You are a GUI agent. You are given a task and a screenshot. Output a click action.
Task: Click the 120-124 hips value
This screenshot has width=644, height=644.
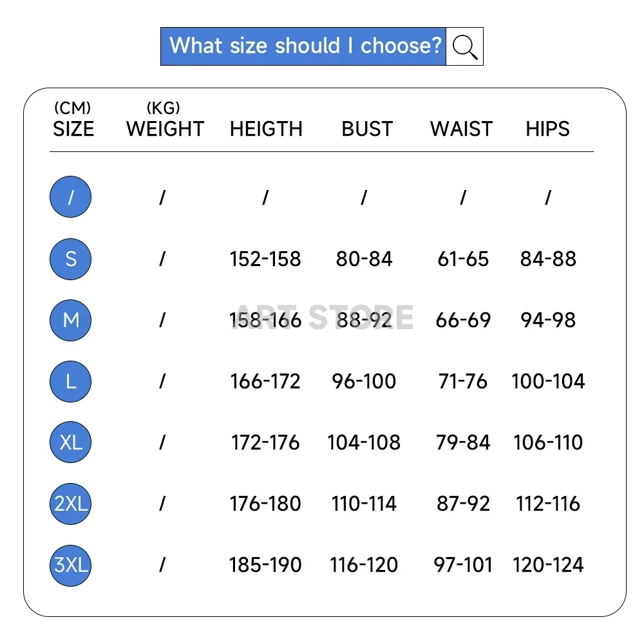pos(548,565)
